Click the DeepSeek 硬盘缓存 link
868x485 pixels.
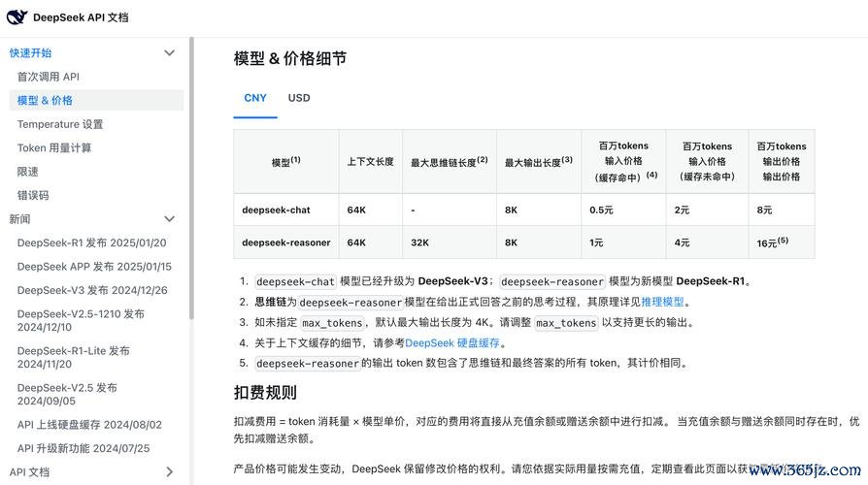click(x=452, y=343)
